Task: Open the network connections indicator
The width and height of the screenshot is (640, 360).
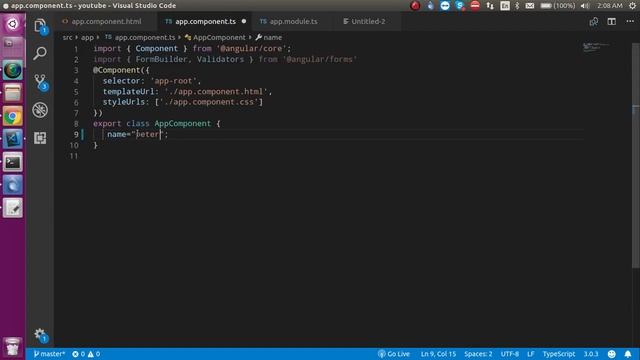Action: click(x=490, y=6)
